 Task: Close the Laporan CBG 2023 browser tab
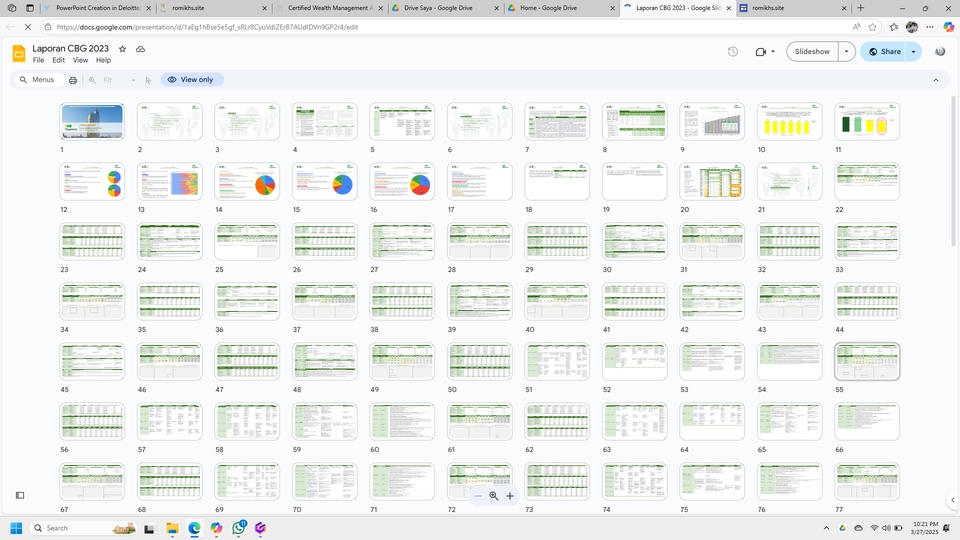pos(729,8)
